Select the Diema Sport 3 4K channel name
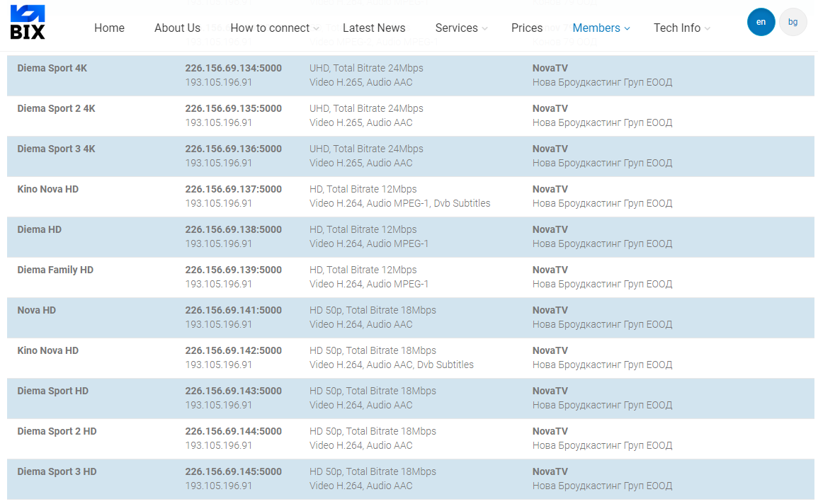818x504 pixels. point(57,149)
